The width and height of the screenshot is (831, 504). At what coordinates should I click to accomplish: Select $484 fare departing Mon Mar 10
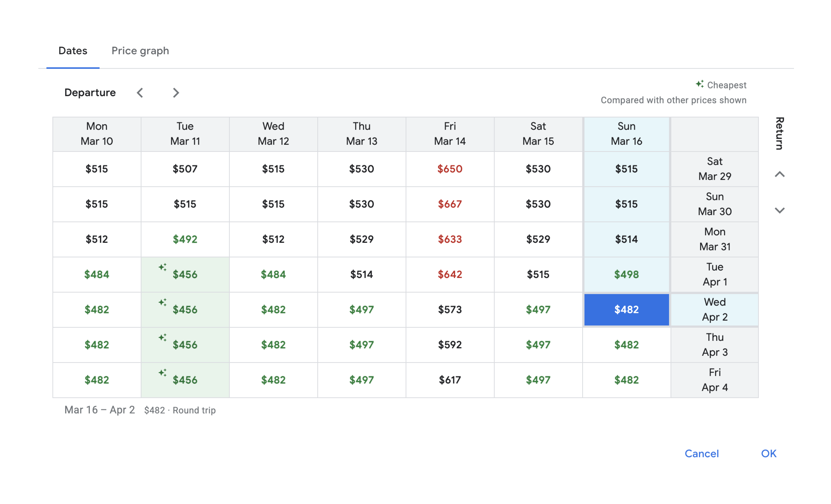coord(97,275)
